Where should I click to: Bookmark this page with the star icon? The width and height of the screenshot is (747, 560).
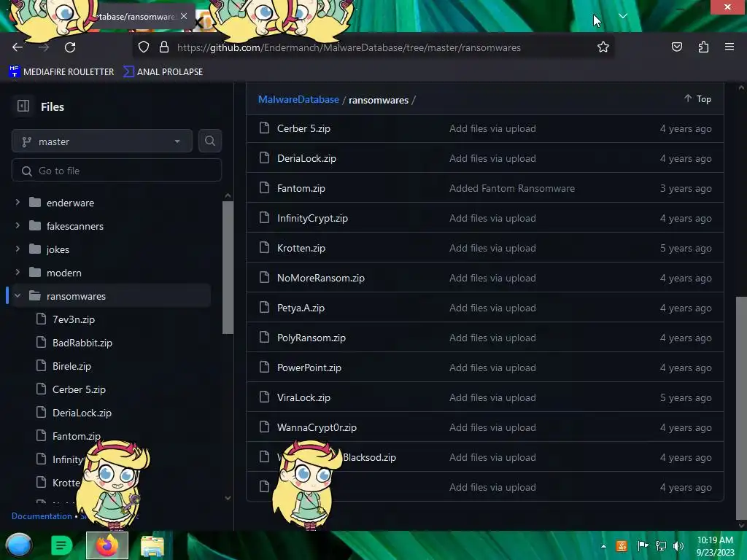pyautogui.click(x=603, y=47)
